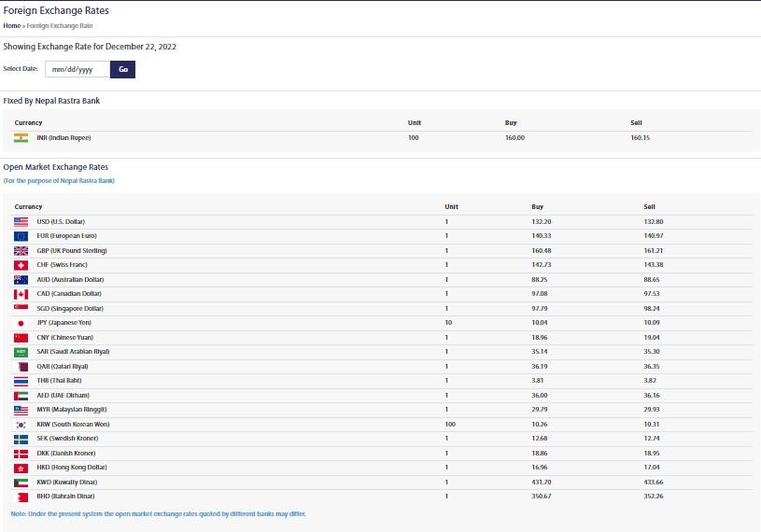This screenshot has height=532, width=761.
Task: Focus the Select Date input field
Action: (78, 69)
